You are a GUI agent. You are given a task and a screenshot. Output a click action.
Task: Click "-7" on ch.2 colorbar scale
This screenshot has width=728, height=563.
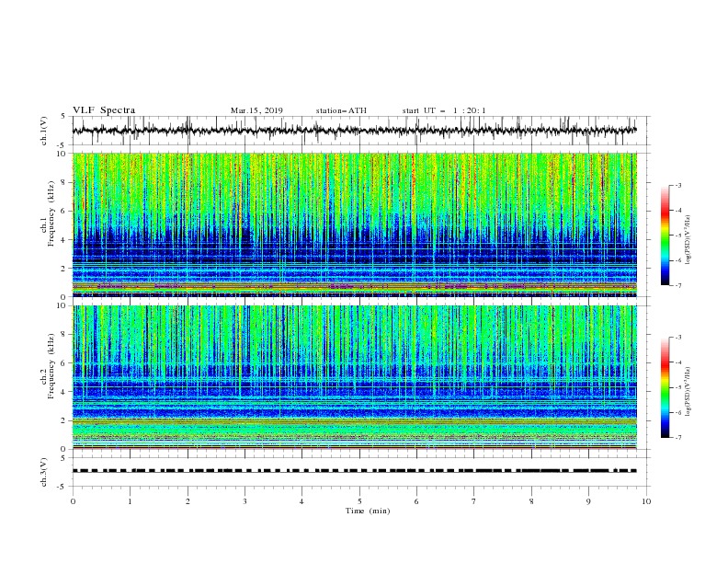(x=677, y=438)
